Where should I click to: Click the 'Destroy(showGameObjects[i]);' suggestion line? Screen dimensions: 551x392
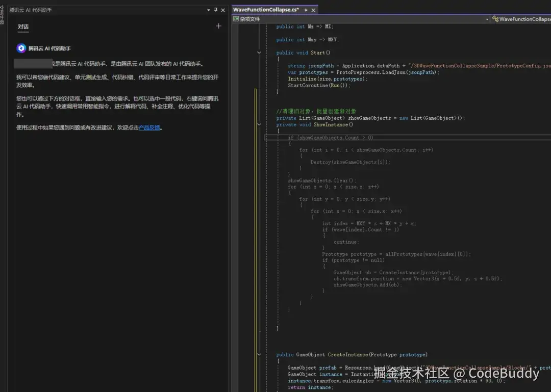coord(350,162)
